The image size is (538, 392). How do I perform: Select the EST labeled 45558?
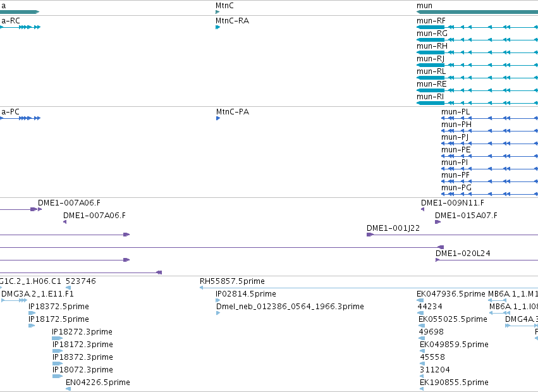(422, 364)
